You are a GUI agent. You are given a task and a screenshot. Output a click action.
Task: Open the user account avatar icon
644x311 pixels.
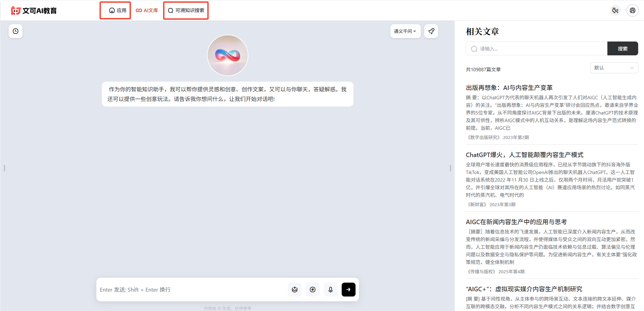point(632,10)
